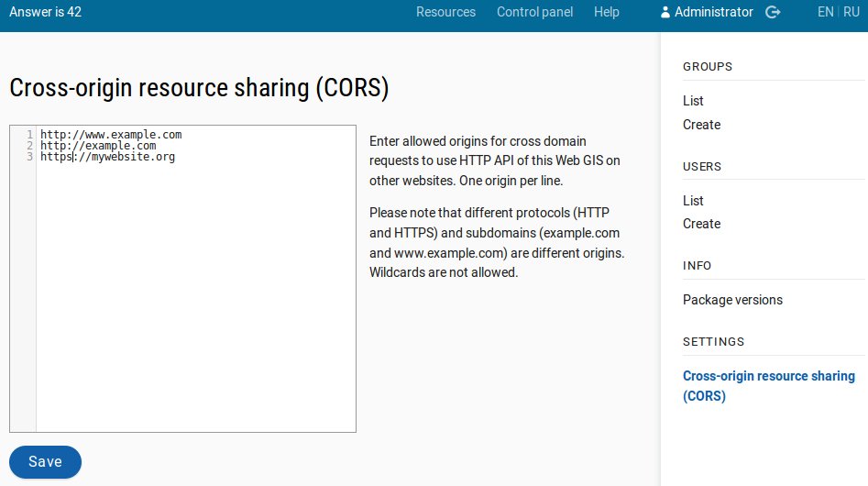Click inside the allowed origins editor area
Image resolution: width=868 pixels, height=486 pixels.
click(182, 279)
